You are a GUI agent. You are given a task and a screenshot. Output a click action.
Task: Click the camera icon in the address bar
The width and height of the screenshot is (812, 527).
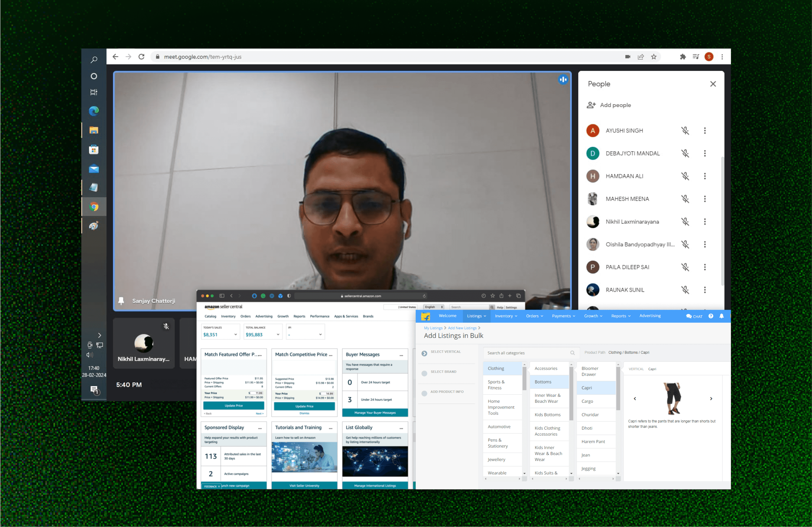point(627,57)
